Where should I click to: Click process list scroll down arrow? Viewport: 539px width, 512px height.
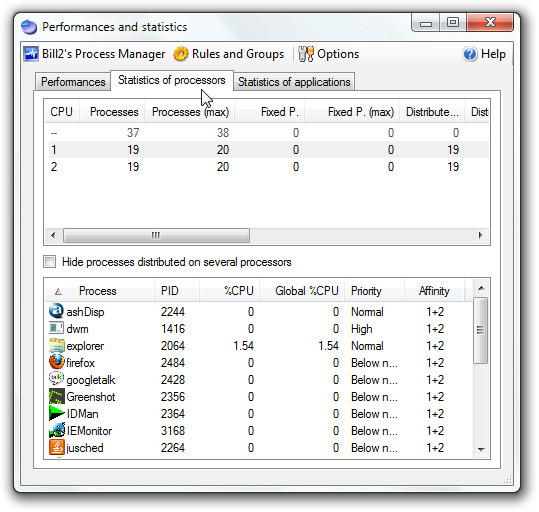tap(481, 449)
